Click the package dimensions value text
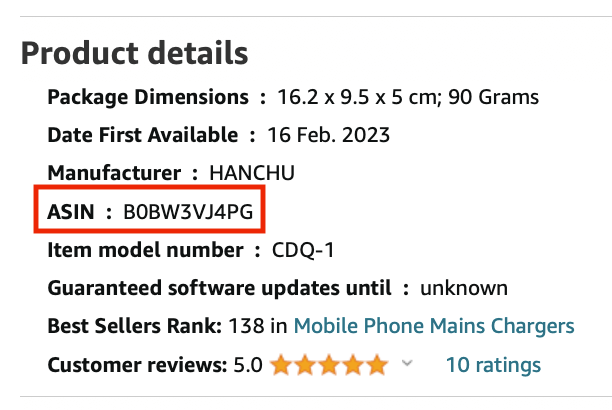 click(x=408, y=97)
